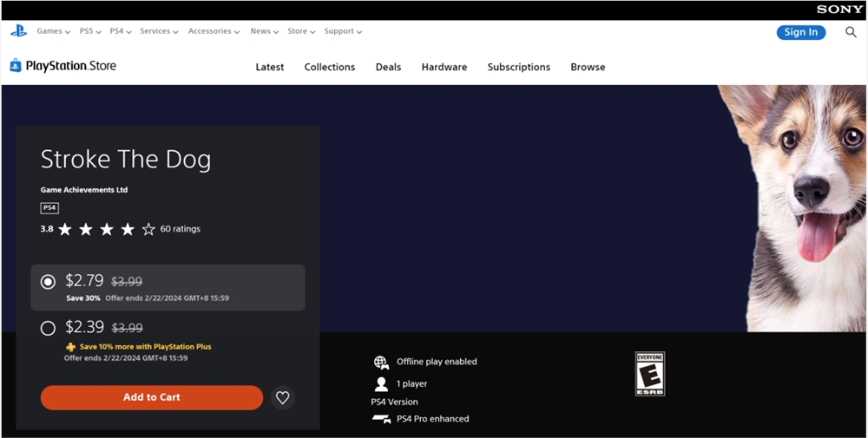The image size is (868, 438).
Task: Click the Sony logo
Action: 839,10
